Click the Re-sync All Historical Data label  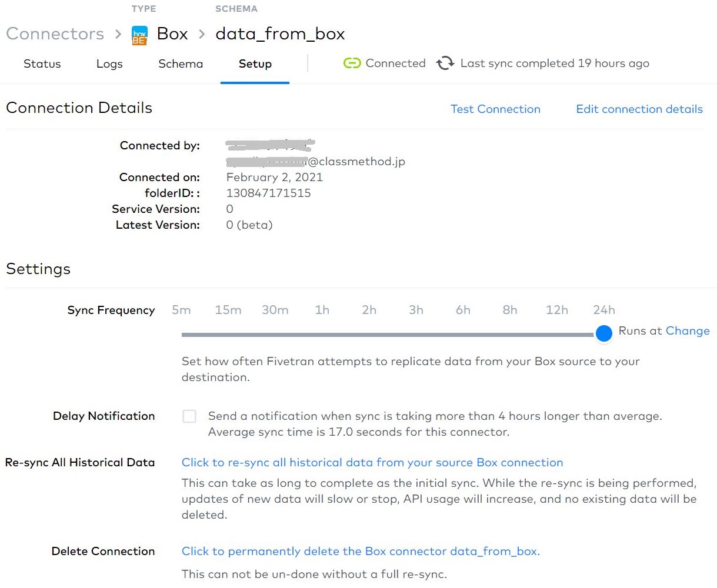coord(80,463)
